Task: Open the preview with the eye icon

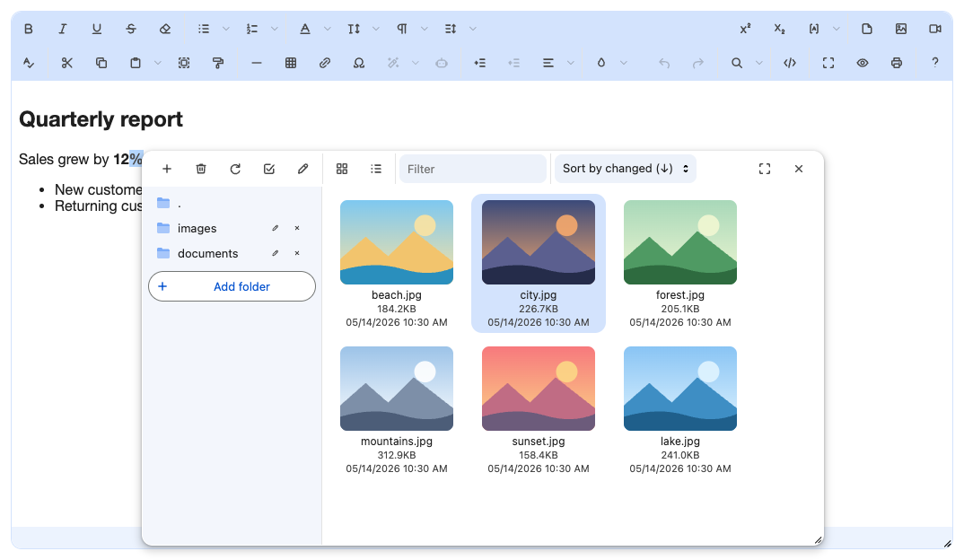Action: pyautogui.click(x=863, y=63)
